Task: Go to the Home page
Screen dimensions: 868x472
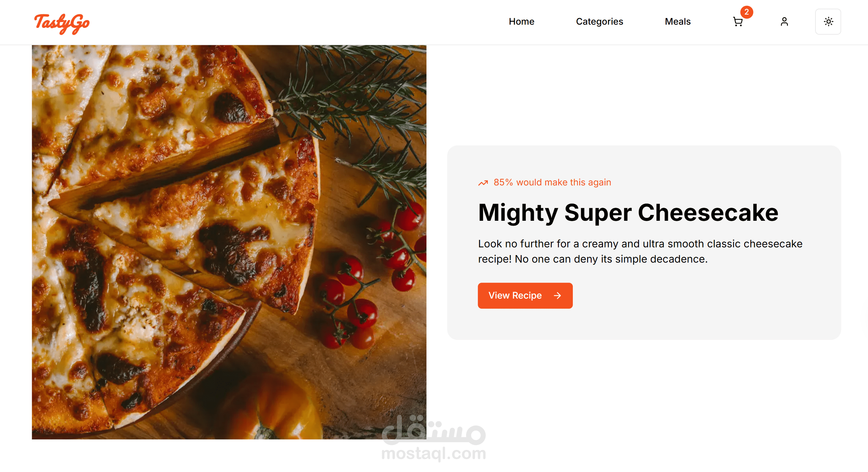Action: point(521,21)
